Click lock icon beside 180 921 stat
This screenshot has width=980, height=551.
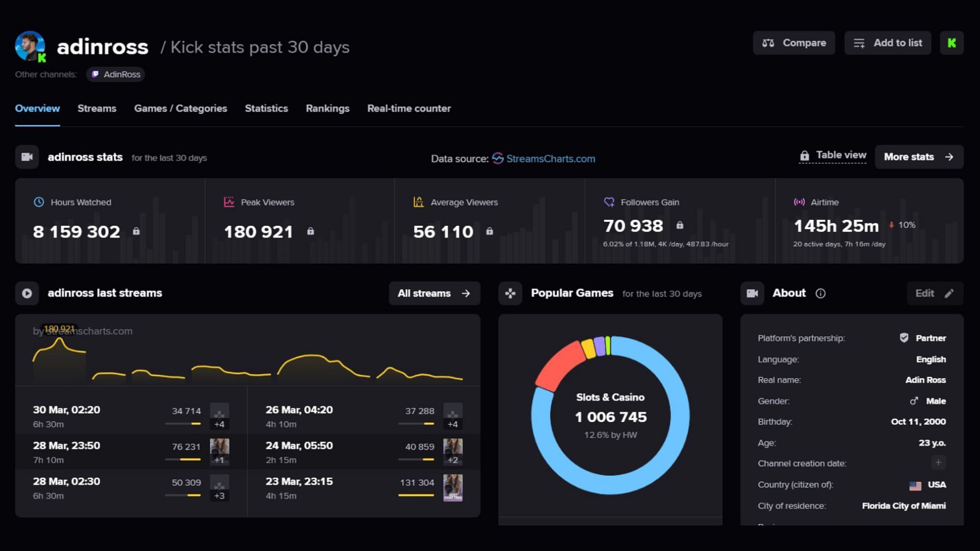pos(310,231)
